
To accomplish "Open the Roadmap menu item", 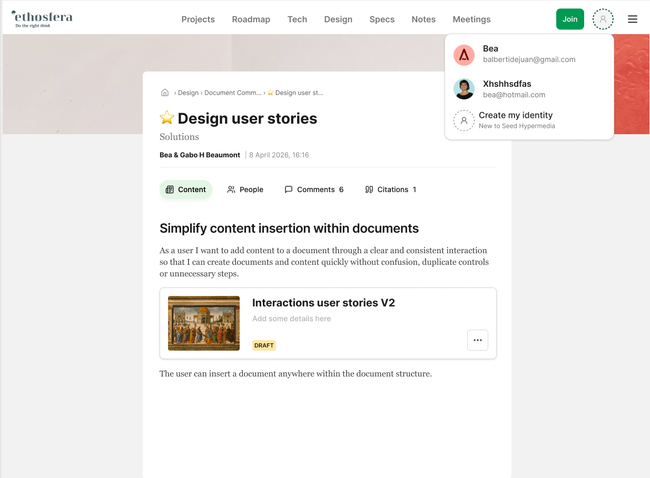I will click(x=251, y=19).
